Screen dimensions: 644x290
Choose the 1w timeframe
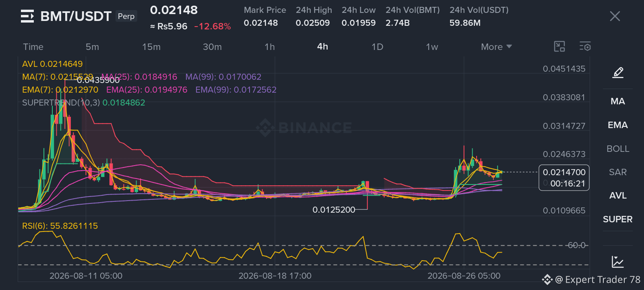(x=432, y=47)
